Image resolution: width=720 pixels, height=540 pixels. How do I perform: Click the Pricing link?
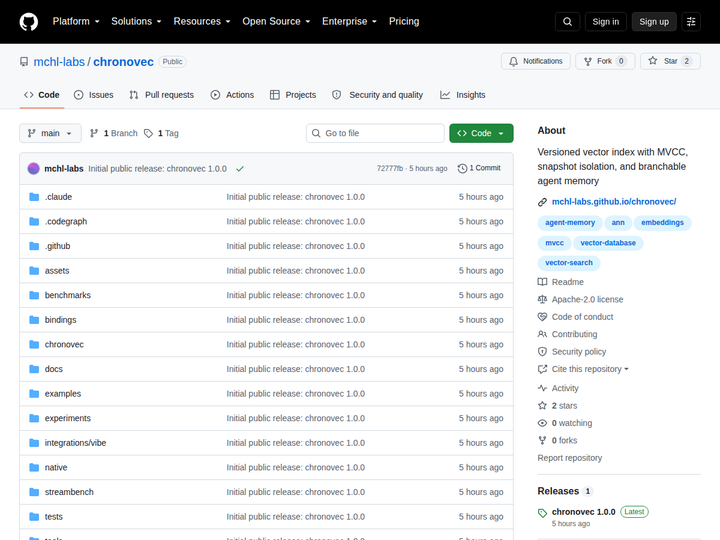point(404,22)
